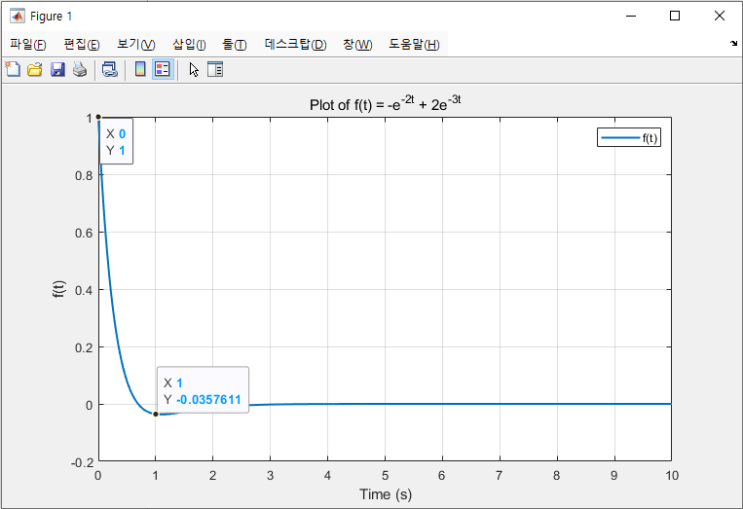Insert colorbar using the toolbar icon

pos(140,70)
